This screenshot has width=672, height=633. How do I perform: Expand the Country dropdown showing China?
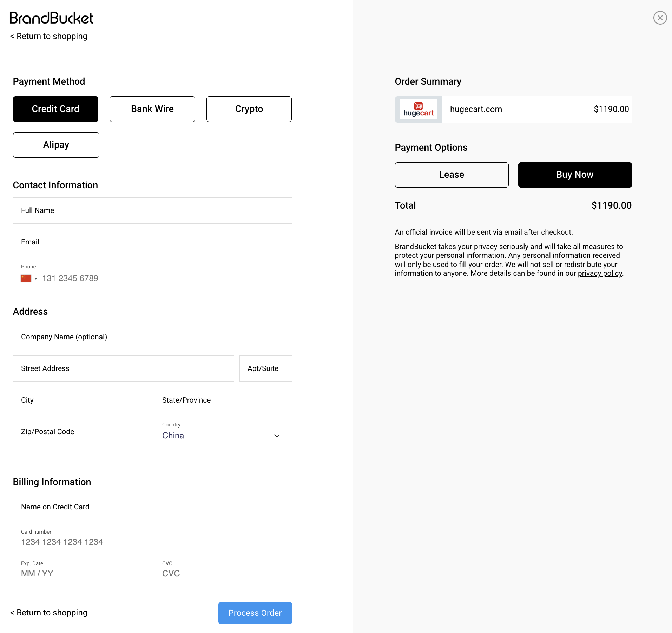click(222, 432)
